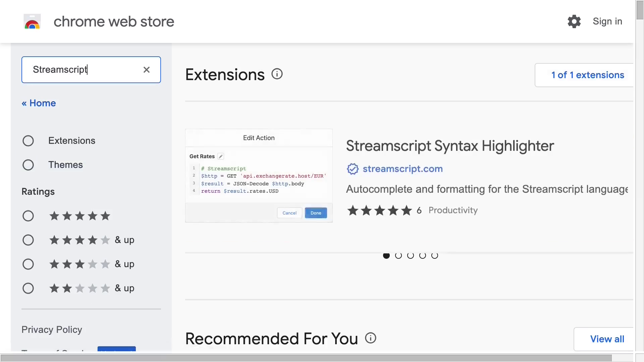
Task: Click Sign in
Action: coord(607,21)
